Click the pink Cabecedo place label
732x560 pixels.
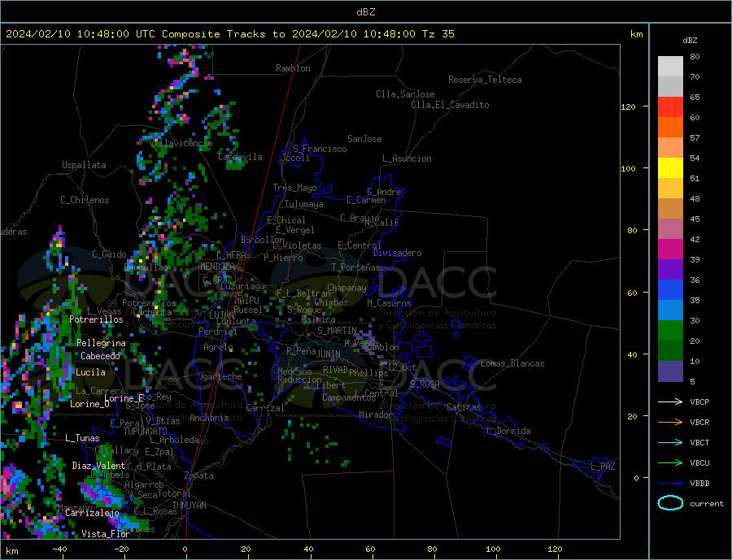100,356
